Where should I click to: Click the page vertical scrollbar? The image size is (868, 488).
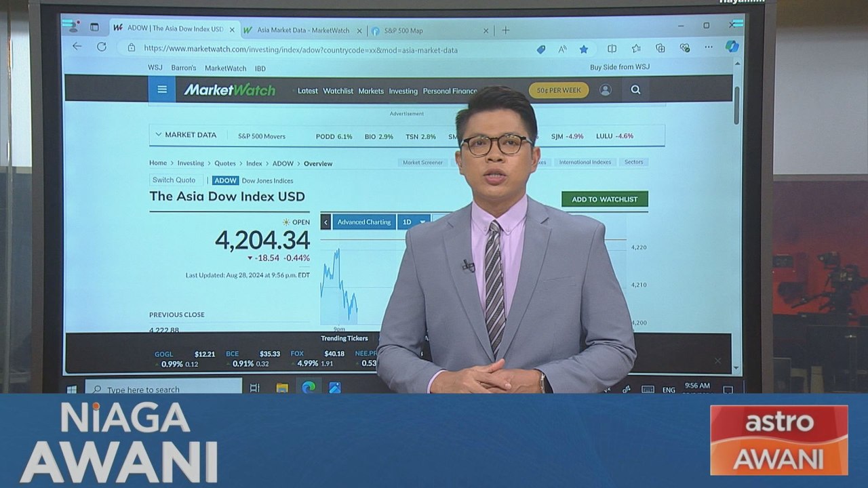click(x=737, y=106)
